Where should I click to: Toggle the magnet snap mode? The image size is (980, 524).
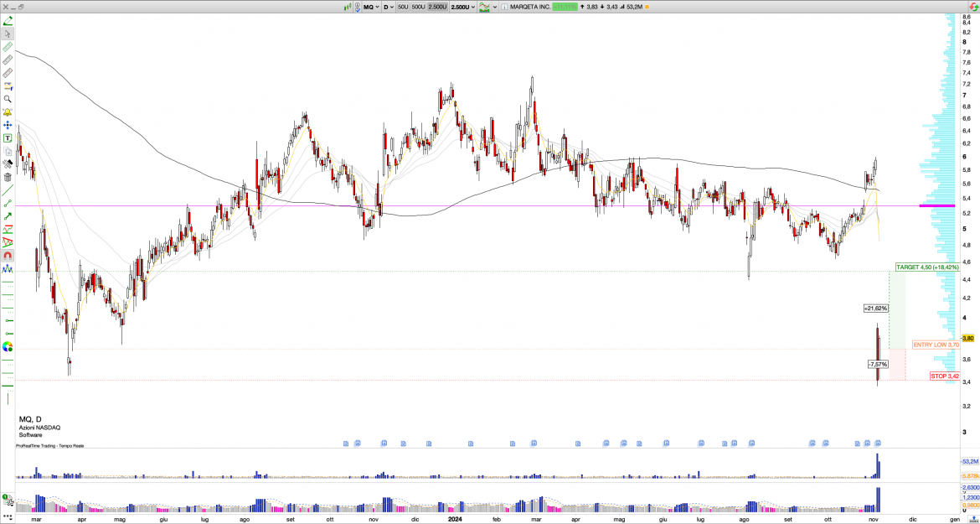[x=8, y=256]
